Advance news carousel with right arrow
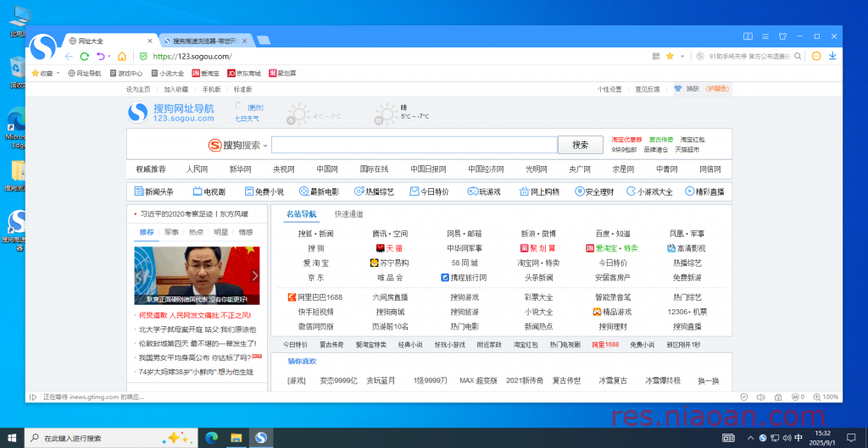The image size is (868, 448). pos(254,275)
